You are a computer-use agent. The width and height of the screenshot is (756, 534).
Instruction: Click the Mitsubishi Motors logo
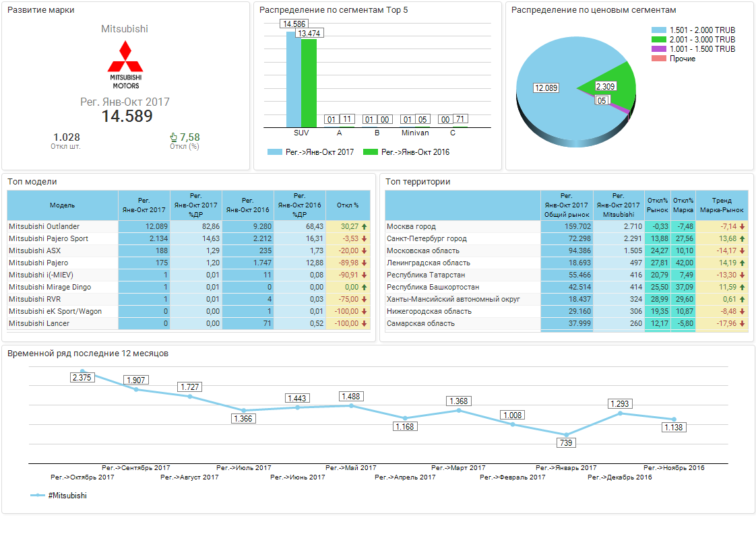pos(125,65)
